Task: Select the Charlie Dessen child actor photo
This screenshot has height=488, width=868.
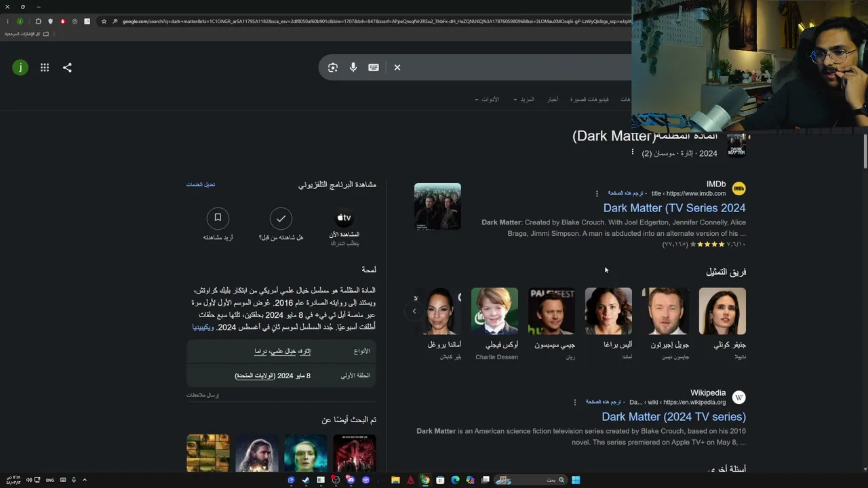Action: click(494, 311)
